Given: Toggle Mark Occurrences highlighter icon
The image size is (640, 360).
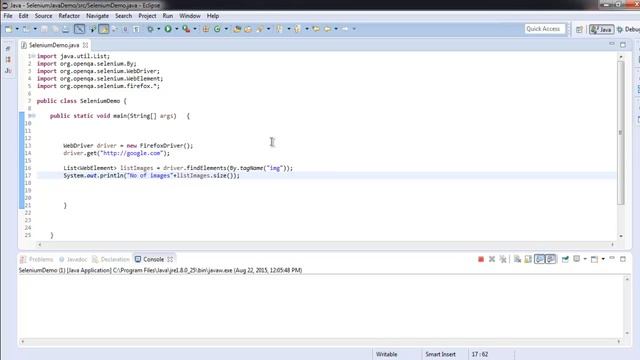Looking at the screenshot, I should click(x=104, y=29).
